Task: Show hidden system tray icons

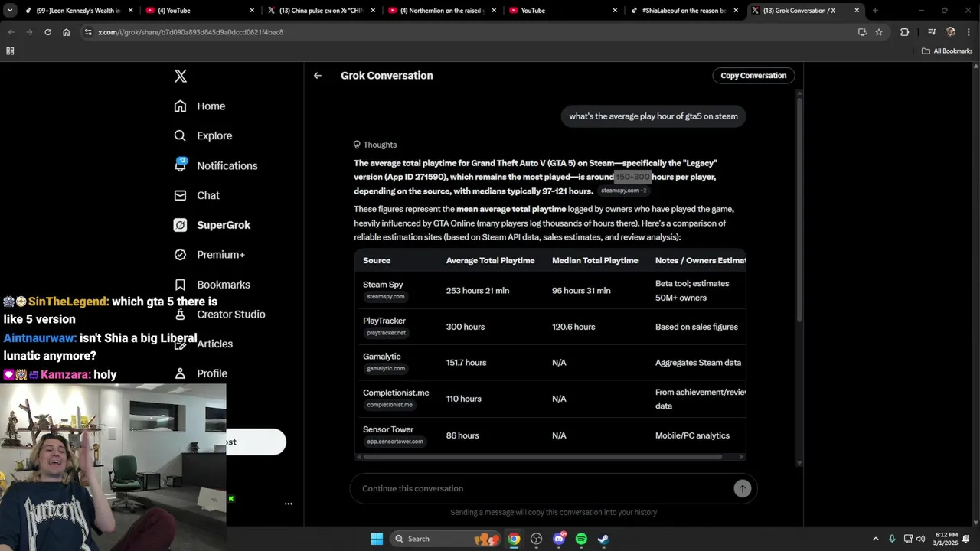Action: [x=876, y=539]
